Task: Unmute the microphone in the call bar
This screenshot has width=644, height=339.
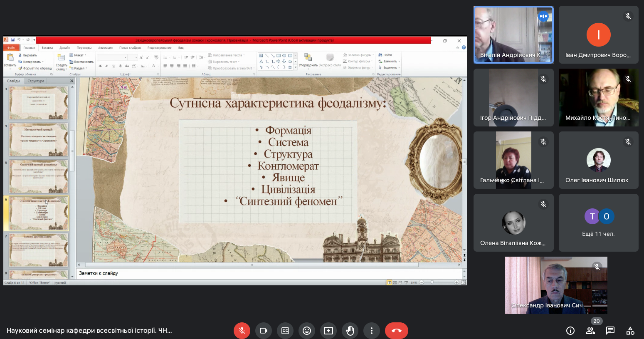Action: point(242,331)
